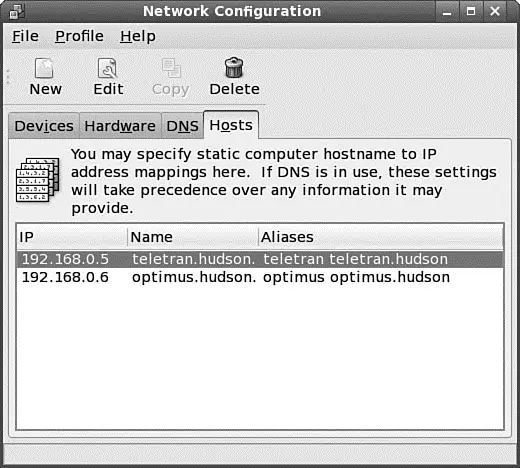Image resolution: width=520 pixels, height=468 pixels.
Task: Open the Profile menu
Action: [x=79, y=36]
